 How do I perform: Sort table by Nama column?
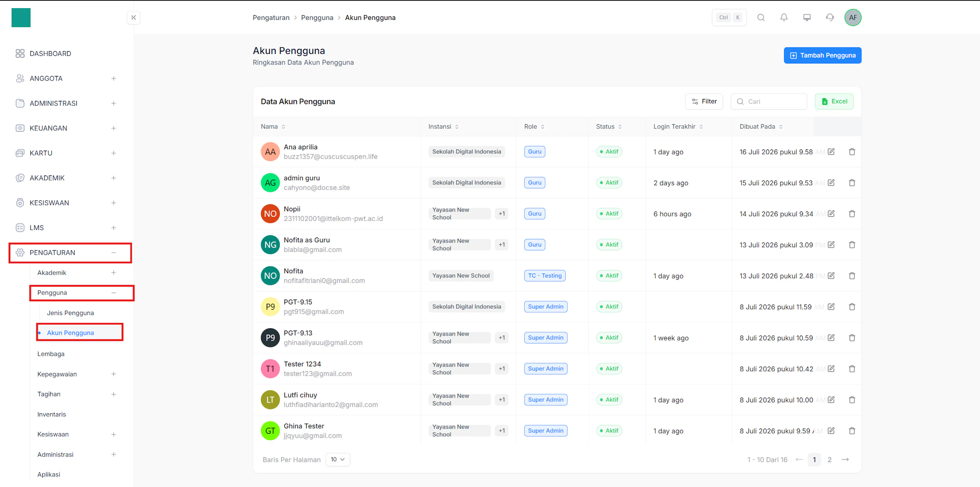click(273, 127)
